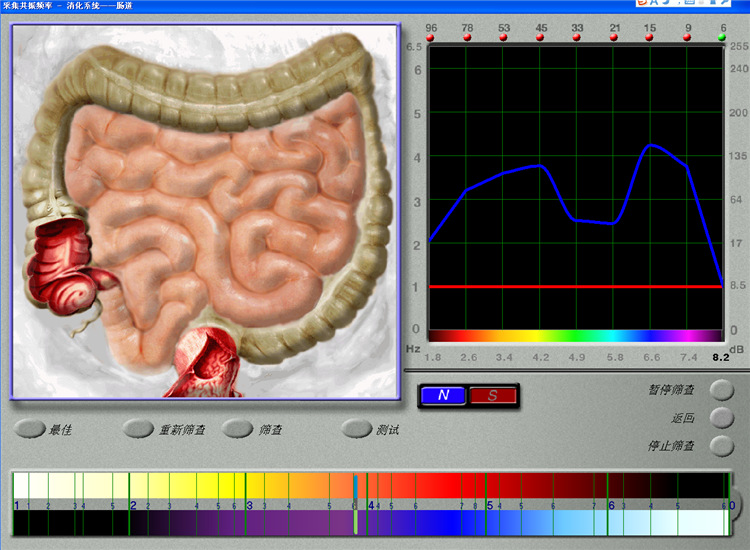Click the red indicator light labeled 53

[504, 38]
